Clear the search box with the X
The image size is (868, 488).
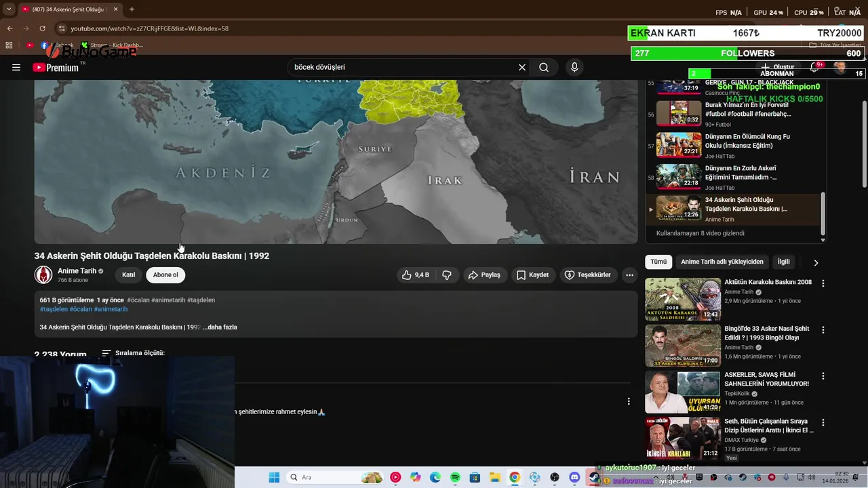coord(522,67)
